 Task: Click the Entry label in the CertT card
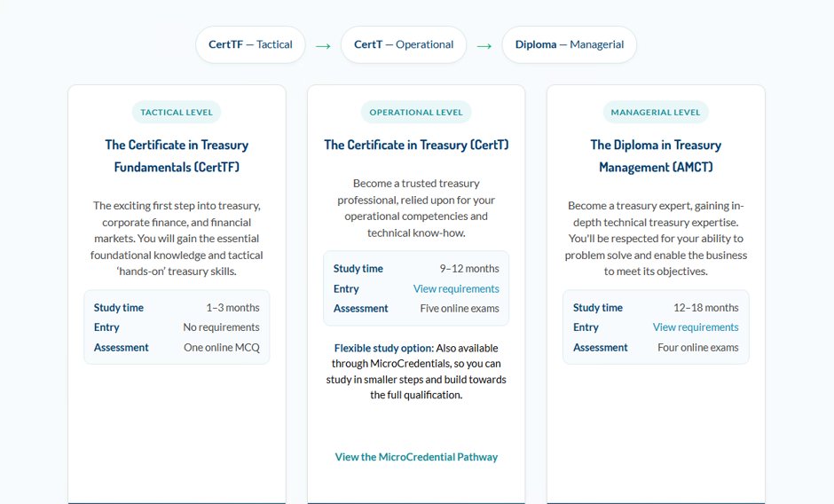pyautogui.click(x=346, y=288)
